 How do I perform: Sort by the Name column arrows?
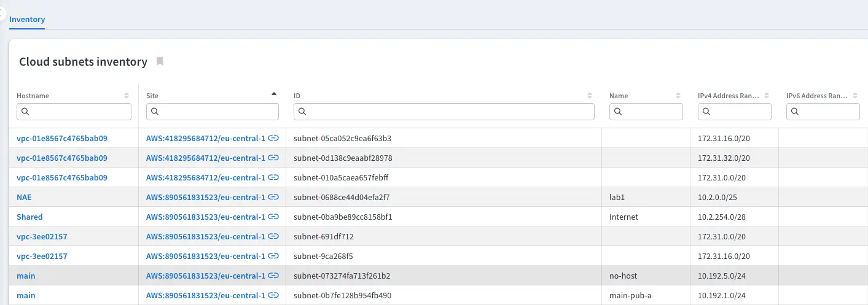[x=678, y=96]
